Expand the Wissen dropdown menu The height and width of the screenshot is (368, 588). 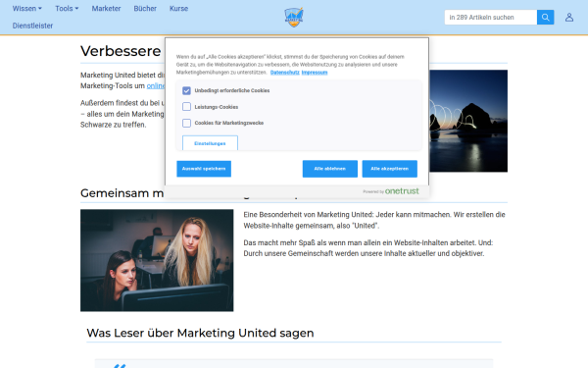27,8
